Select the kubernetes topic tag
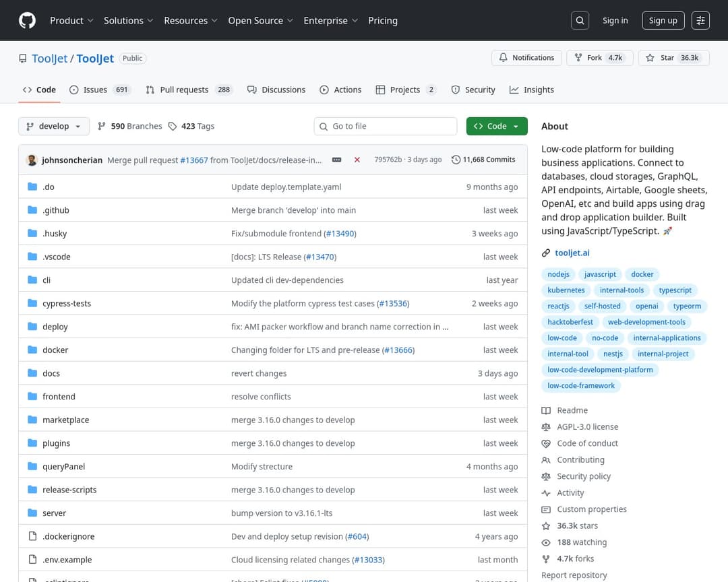This screenshot has width=728, height=582. tap(566, 290)
